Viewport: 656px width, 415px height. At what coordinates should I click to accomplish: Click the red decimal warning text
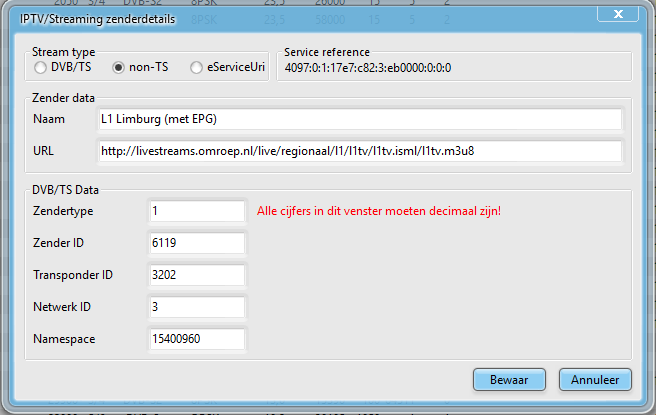(379, 211)
